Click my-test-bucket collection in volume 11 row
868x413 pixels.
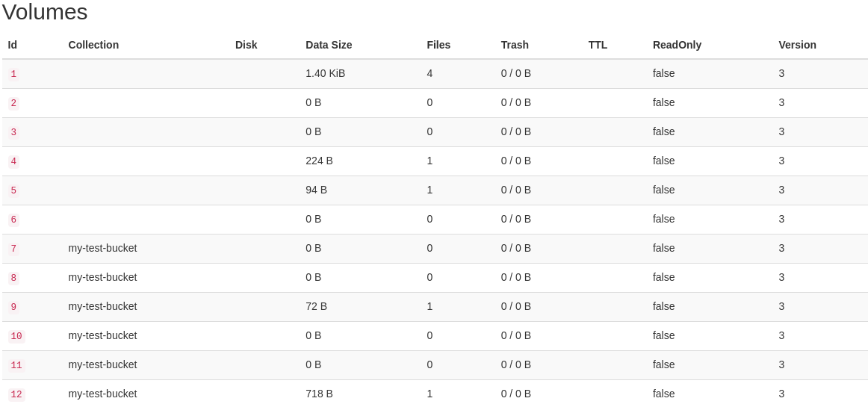pyautogui.click(x=102, y=364)
